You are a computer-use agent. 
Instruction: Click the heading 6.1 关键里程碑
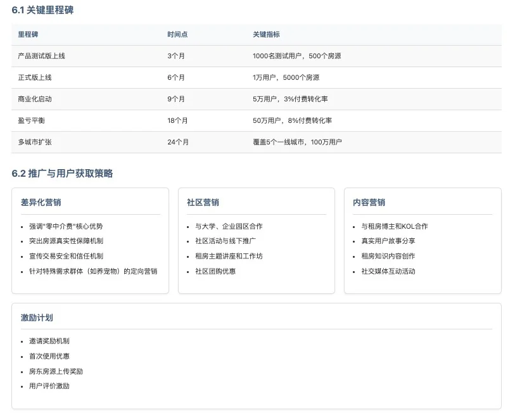pos(42,10)
